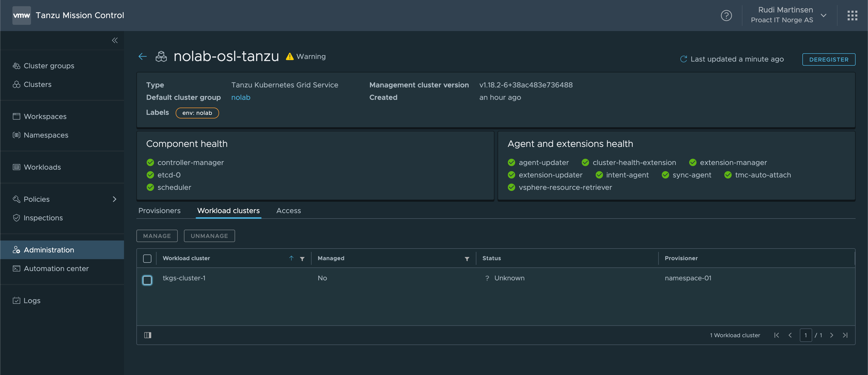Click the vsphere-resource-retriever health check icon
868x375 pixels.
point(512,187)
